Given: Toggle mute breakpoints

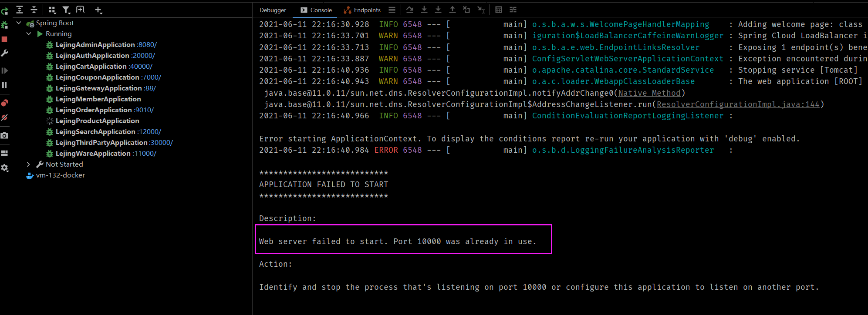Looking at the screenshot, I should tap(4, 117).
